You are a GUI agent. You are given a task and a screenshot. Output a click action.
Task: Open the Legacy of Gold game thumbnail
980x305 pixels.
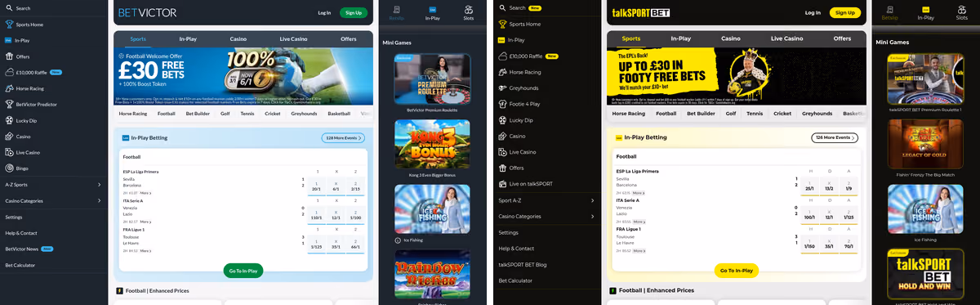tap(925, 145)
